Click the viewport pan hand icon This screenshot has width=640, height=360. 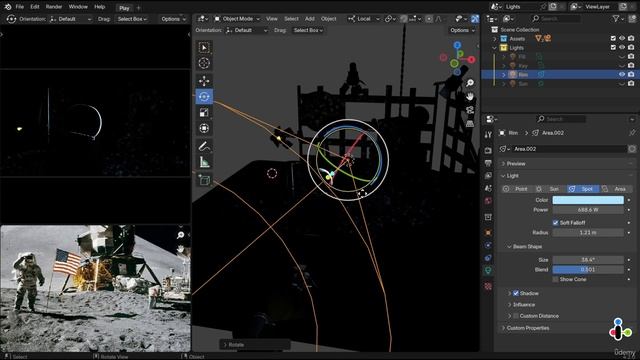(470, 96)
